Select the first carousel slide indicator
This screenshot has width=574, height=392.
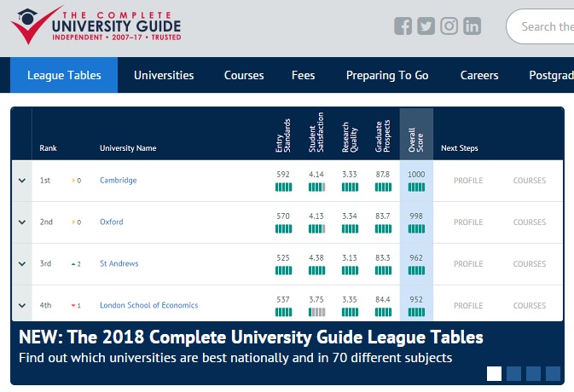pyautogui.click(x=494, y=373)
